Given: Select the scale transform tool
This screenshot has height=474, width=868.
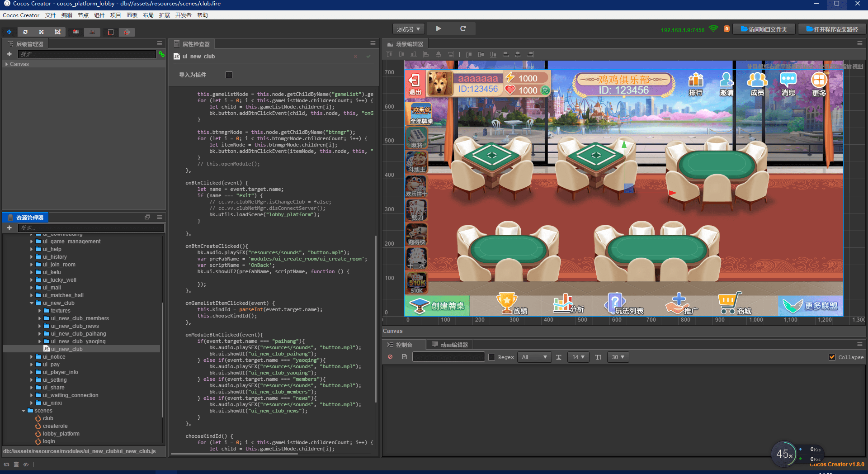Looking at the screenshot, I should pyautogui.click(x=41, y=32).
